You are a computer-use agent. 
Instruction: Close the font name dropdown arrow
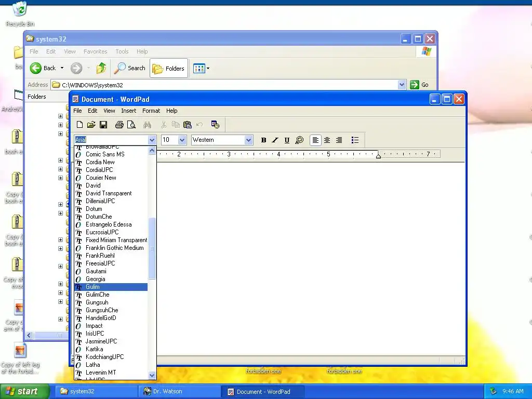tap(152, 140)
